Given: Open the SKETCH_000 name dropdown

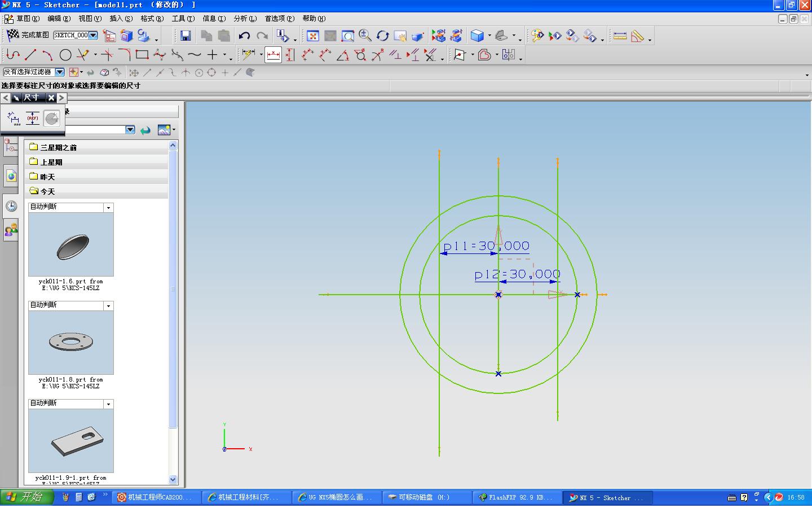Looking at the screenshot, I should pos(94,36).
